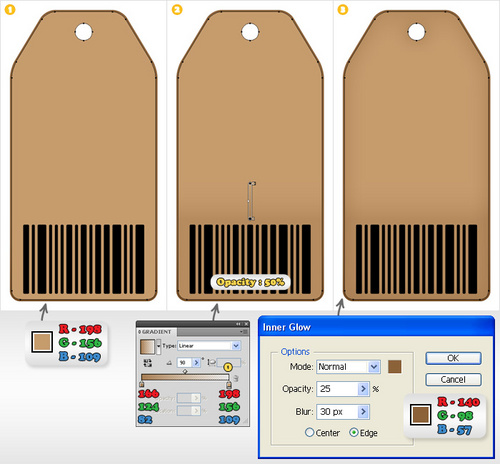
Task: Open the Opacity value arrow in Inner Glow
Action: click(363, 389)
